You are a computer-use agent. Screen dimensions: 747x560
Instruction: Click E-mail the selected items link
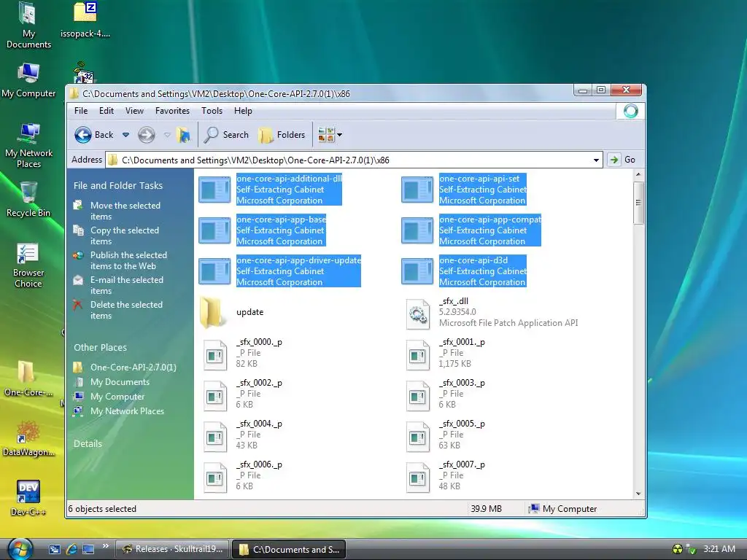pyautogui.click(x=127, y=285)
